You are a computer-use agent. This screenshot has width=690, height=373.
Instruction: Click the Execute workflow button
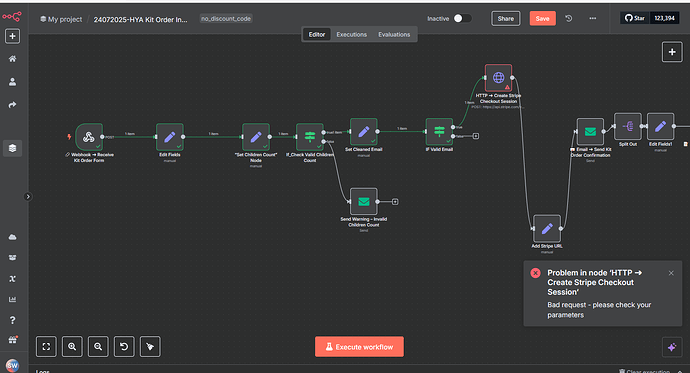pyautogui.click(x=359, y=347)
